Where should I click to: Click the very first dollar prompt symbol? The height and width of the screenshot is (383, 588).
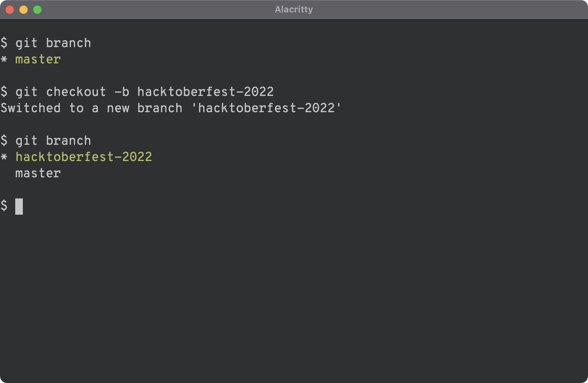tap(4, 43)
